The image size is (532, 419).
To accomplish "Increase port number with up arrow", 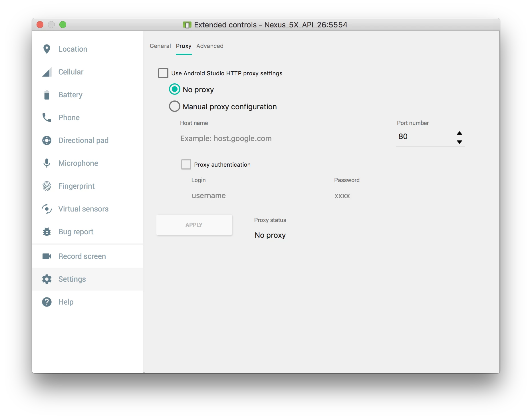I will point(460,133).
